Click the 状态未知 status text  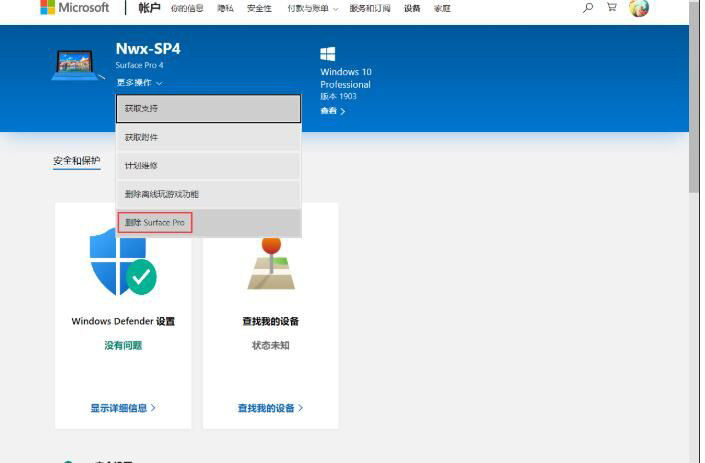click(271, 346)
